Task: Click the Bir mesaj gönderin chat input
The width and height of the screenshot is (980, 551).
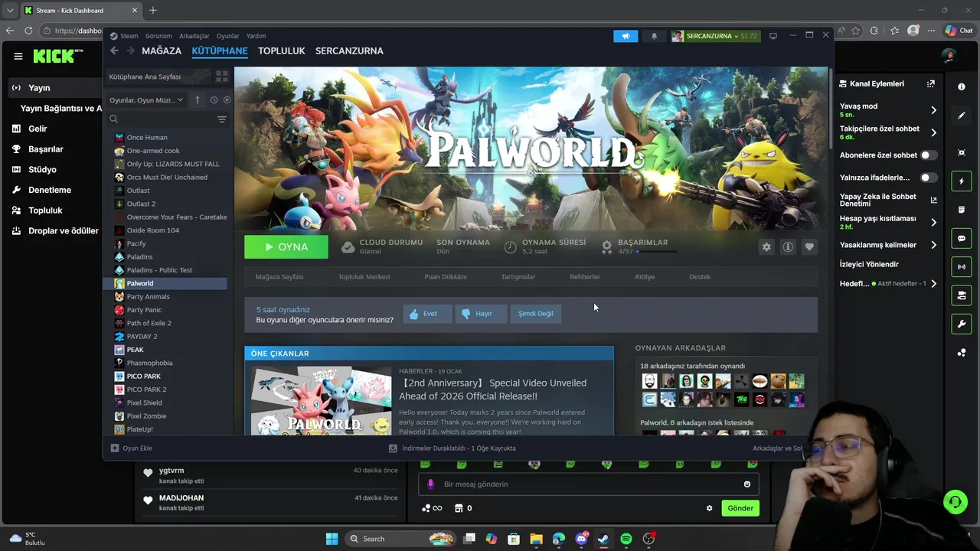Action: 588,484
